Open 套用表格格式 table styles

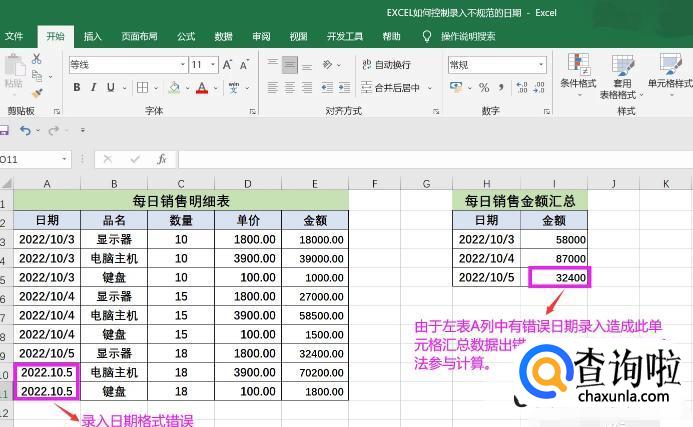pyautogui.click(x=622, y=76)
